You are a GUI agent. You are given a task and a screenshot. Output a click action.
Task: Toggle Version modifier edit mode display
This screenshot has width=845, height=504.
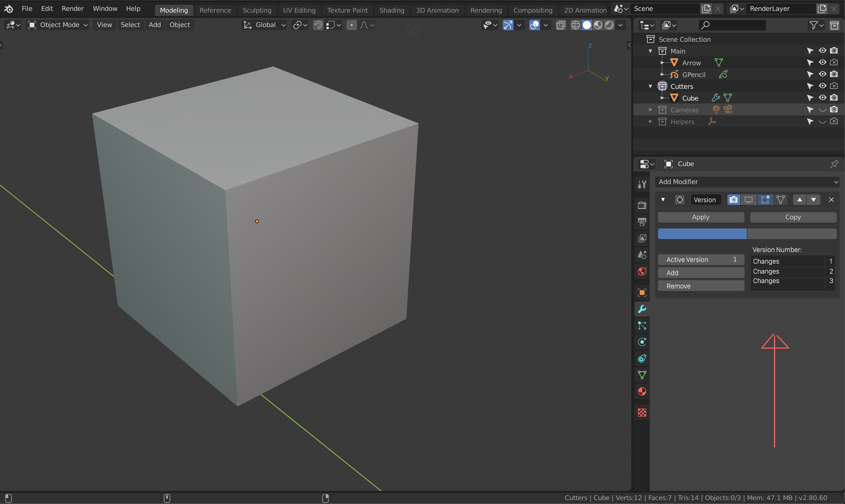765,200
